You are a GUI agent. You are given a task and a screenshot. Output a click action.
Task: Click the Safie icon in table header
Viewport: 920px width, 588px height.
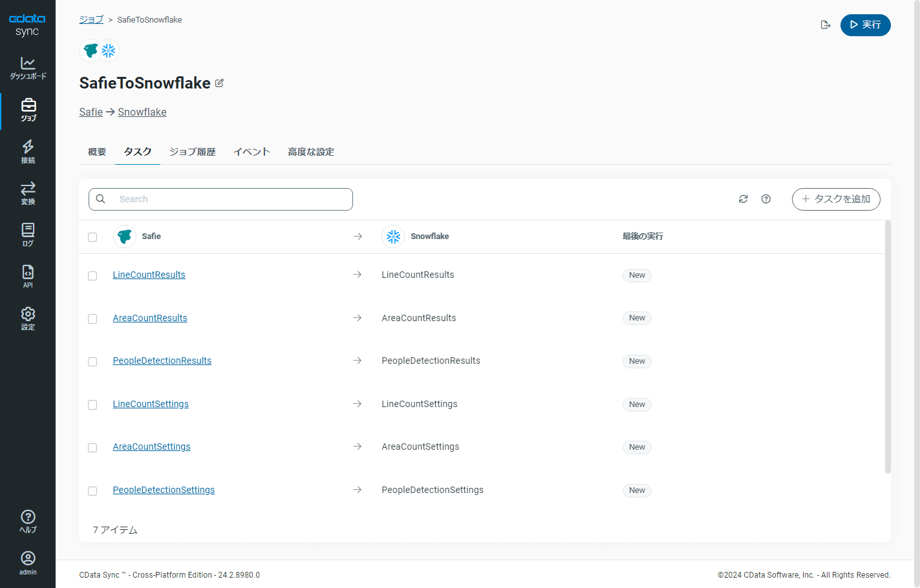click(x=125, y=236)
